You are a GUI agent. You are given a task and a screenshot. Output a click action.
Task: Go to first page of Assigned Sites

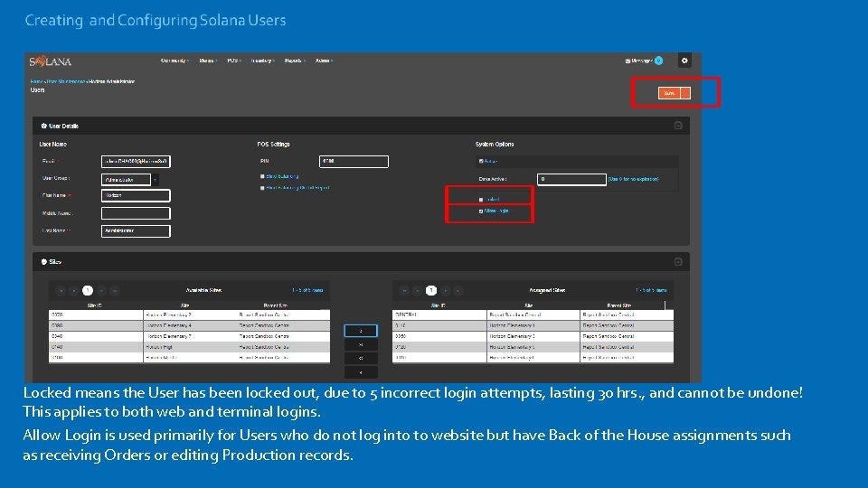[x=405, y=290]
